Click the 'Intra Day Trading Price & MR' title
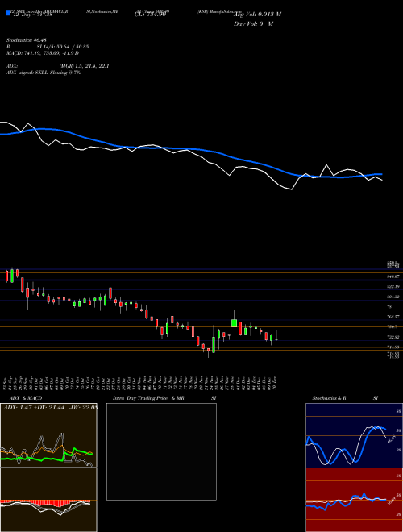 148,398
